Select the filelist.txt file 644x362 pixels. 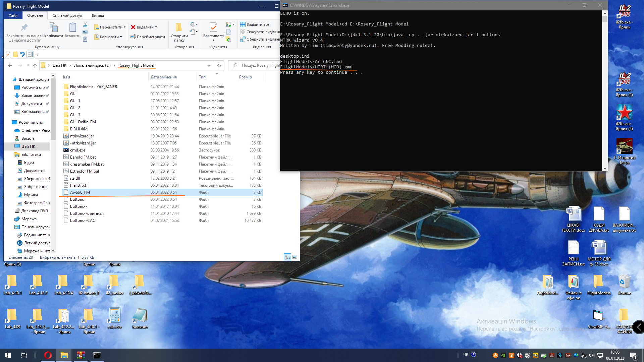click(78, 185)
